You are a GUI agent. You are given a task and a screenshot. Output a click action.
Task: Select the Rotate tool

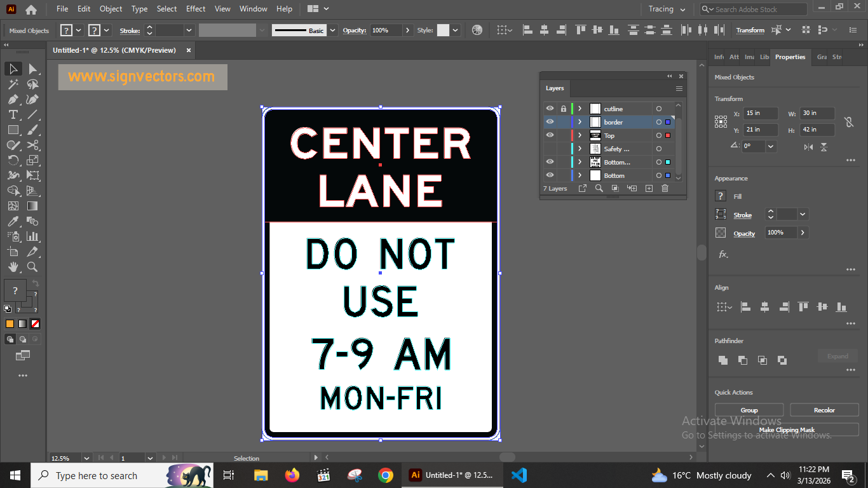click(x=13, y=160)
